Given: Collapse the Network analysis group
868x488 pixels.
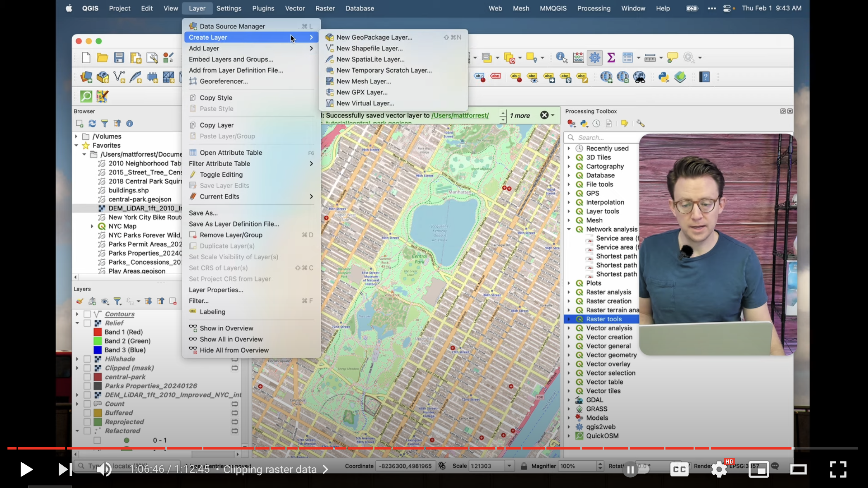Looking at the screenshot, I should click(569, 230).
